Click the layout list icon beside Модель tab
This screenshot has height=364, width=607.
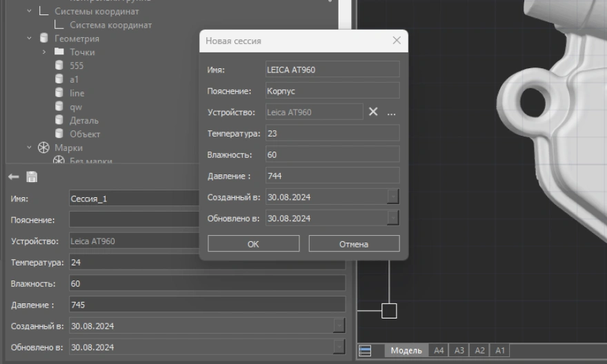pyautogui.click(x=366, y=351)
